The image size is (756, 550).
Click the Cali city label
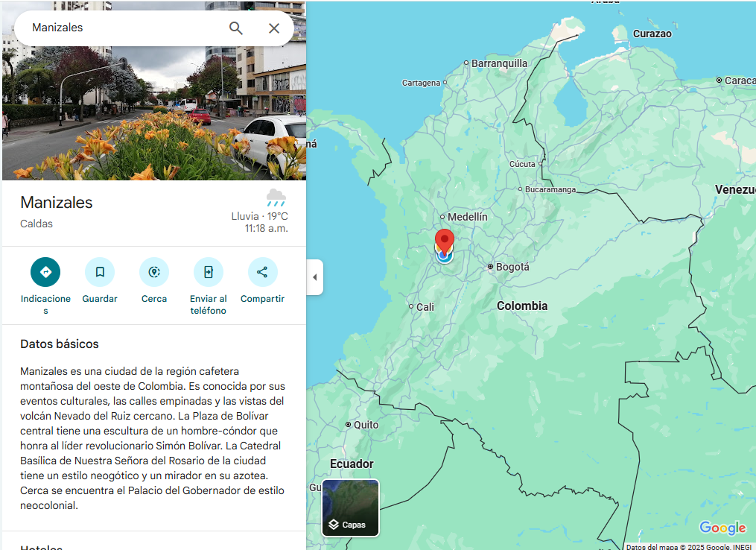(425, 307)
